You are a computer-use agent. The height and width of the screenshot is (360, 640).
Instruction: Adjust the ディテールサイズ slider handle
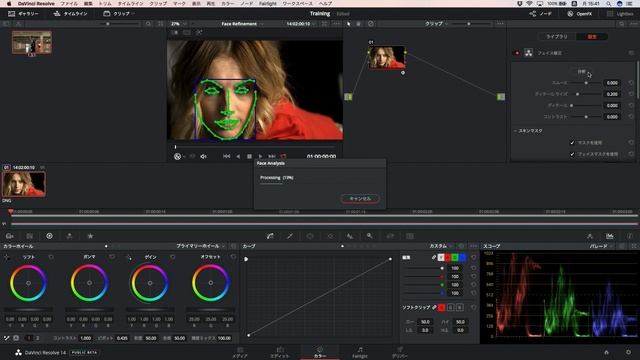578,94
